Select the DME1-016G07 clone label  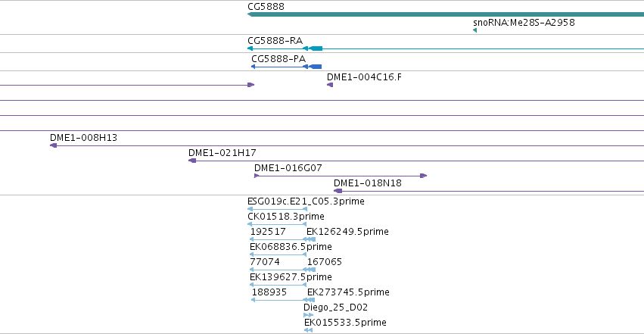(288, 168)
